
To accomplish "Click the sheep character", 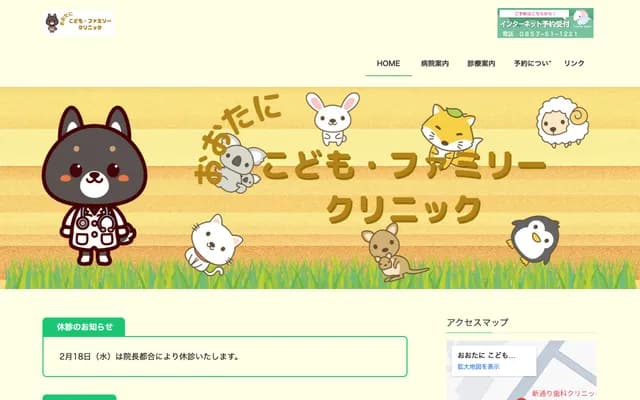I will point(563,122).
